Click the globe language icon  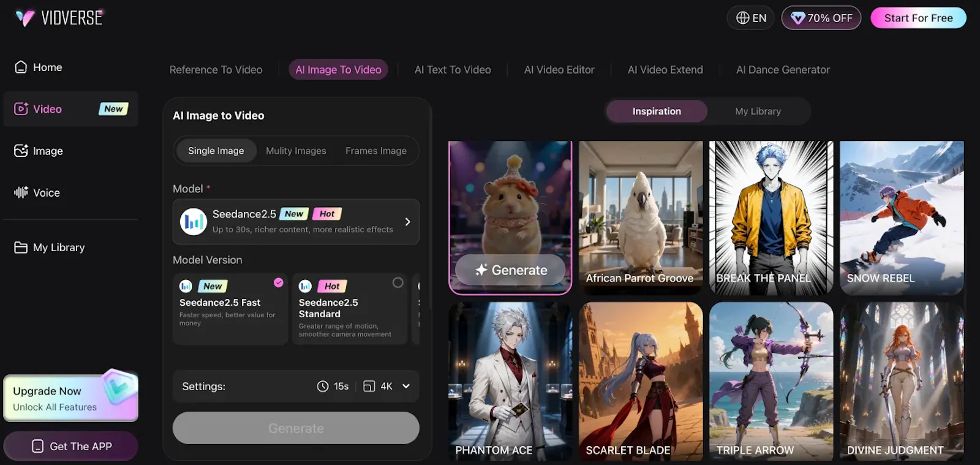tap(743, 18)
